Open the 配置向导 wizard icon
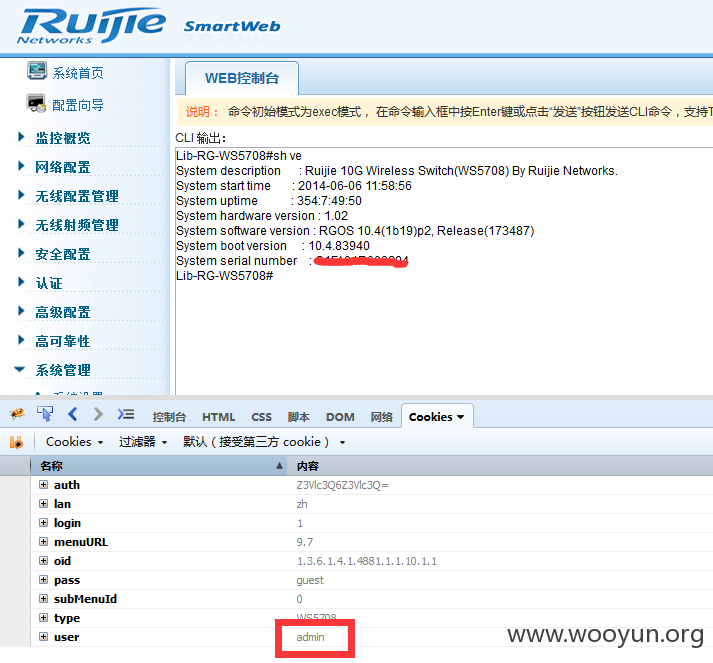Image resolution: width=713 pixels, height=663 pixels. (36, 104)
